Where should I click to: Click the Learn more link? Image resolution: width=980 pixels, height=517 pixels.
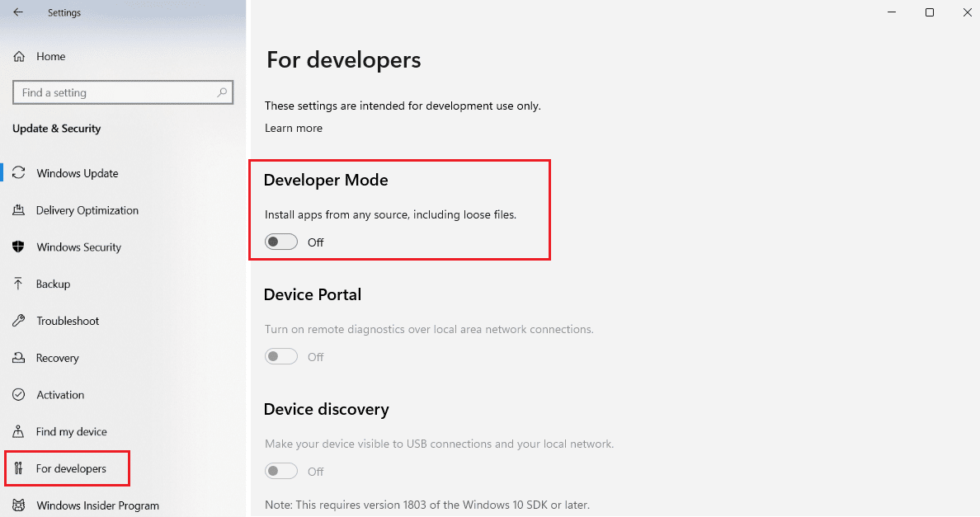(x=294, y=128)
